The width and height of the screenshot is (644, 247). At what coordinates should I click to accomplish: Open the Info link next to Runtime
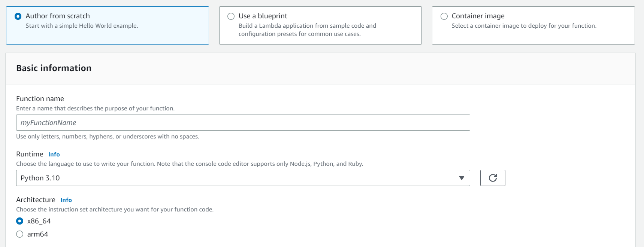(54, 155)
